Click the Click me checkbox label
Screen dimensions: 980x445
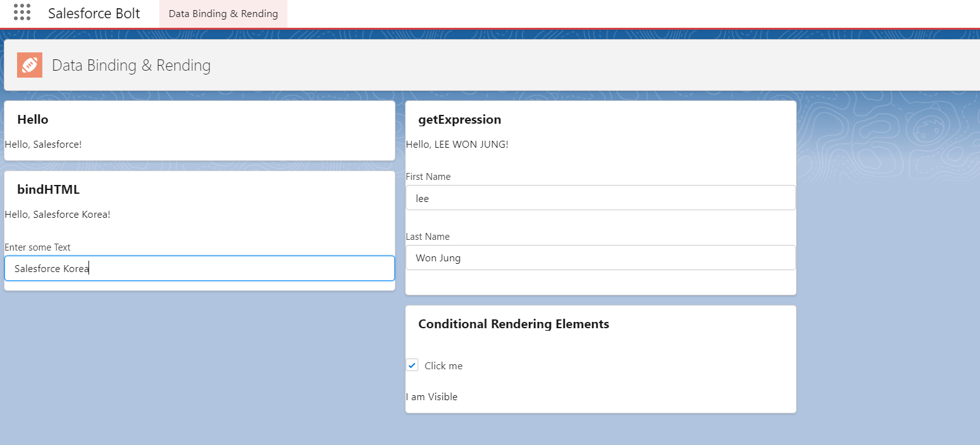coord(444,366)
